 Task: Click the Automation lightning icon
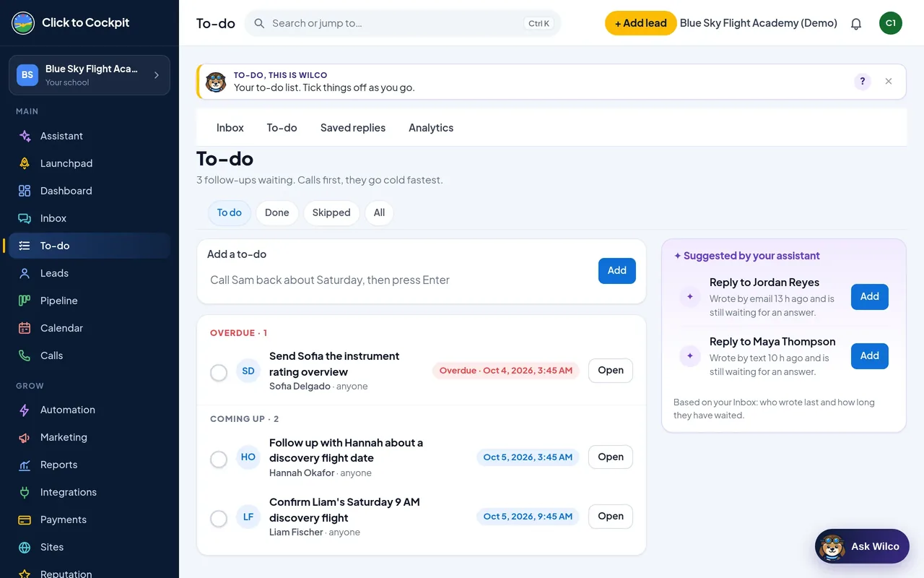[x=25, y=410]
